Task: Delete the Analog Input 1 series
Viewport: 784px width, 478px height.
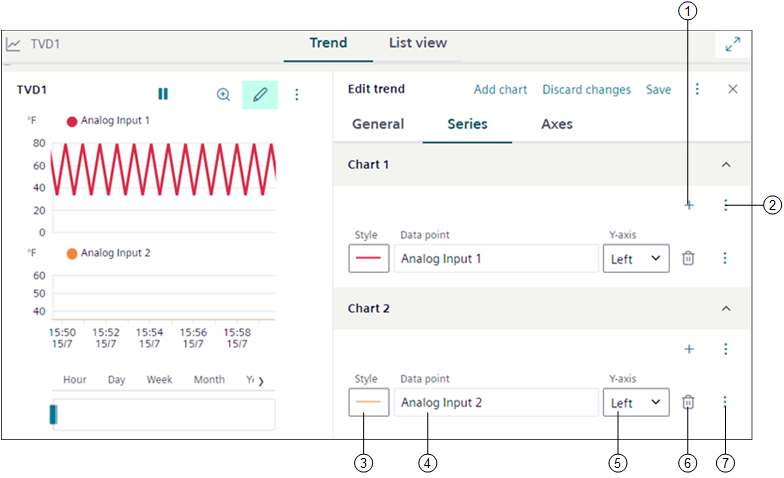Action: click(x=688, y=258)
